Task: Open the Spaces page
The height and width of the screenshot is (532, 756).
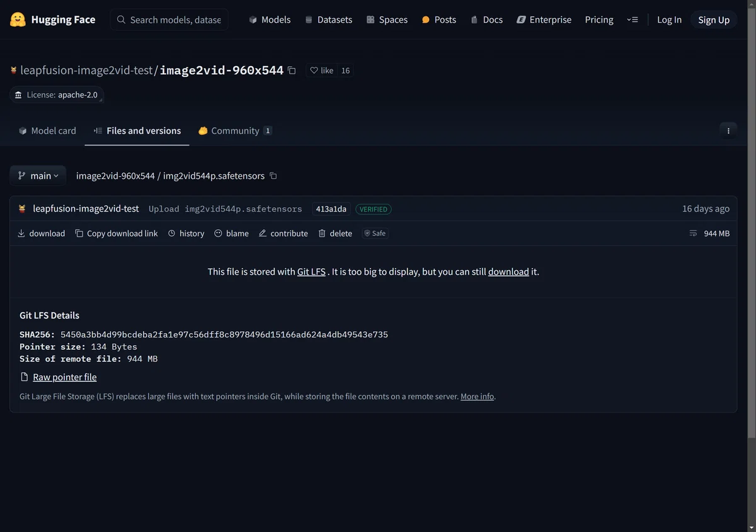Action: click(387, 20)
